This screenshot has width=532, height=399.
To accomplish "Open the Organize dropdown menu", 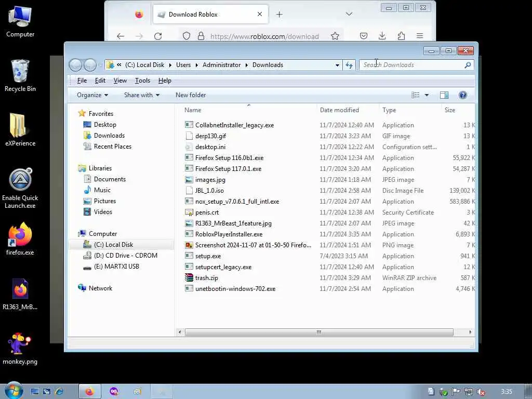I will click(x=92, y=95).
